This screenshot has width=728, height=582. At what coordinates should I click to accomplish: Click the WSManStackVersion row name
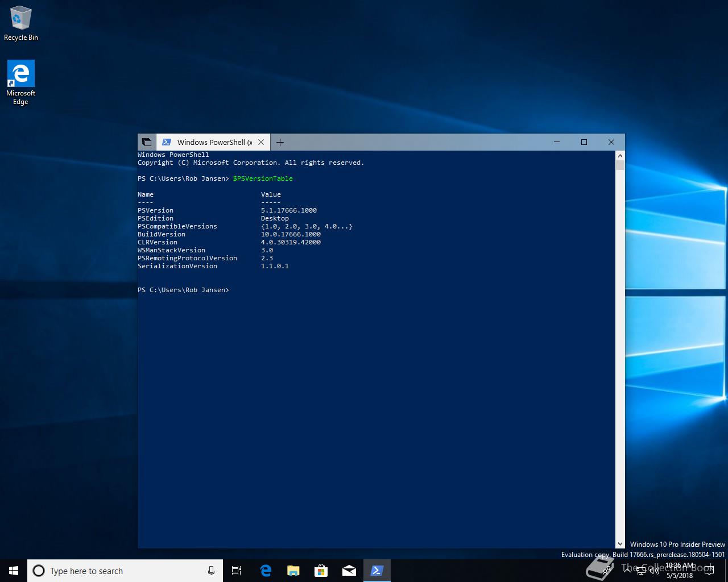point(171,250)
